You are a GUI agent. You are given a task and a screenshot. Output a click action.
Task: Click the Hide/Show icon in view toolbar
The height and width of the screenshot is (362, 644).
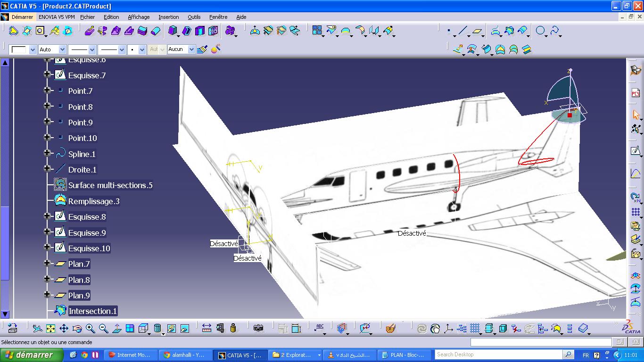(171, 328)
